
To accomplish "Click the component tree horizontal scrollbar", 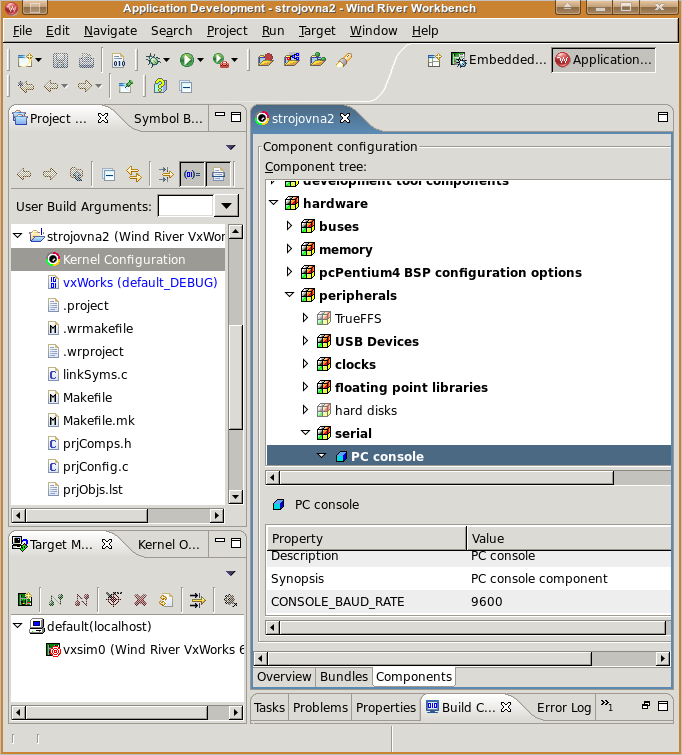I will pyautogui.click(x=446, y=478).
